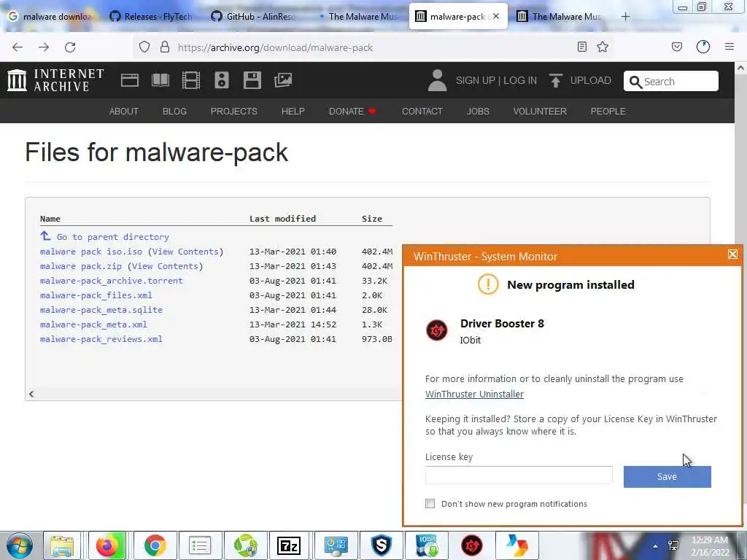Open VOLUNTEER in Archive navigation

pyautogui.click(x=540, y=112)
